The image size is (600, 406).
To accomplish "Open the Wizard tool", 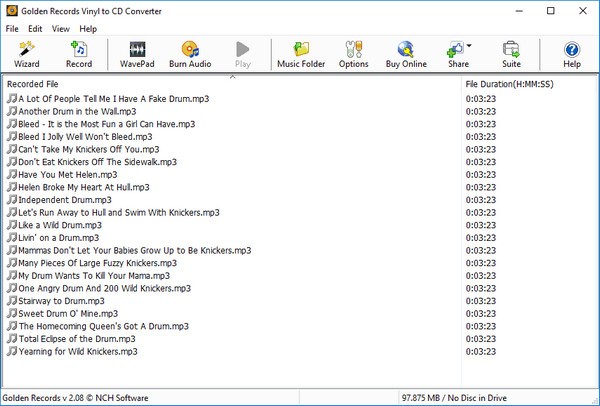I will click(x=27, y=54).
